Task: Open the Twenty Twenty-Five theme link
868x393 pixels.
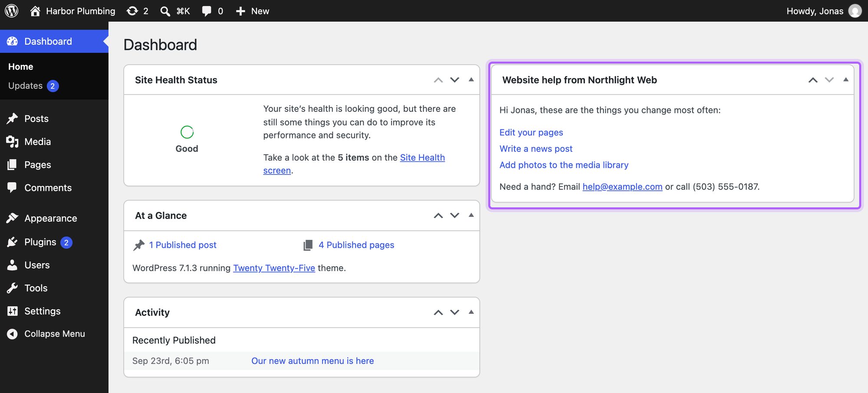Action: [274, 268]
